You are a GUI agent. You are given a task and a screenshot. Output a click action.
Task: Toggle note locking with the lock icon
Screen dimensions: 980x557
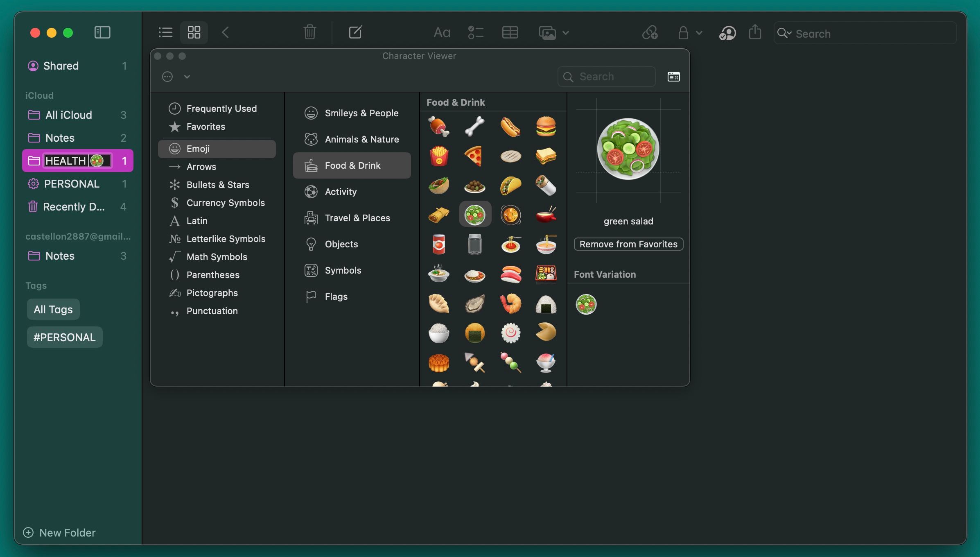point(683,33)
